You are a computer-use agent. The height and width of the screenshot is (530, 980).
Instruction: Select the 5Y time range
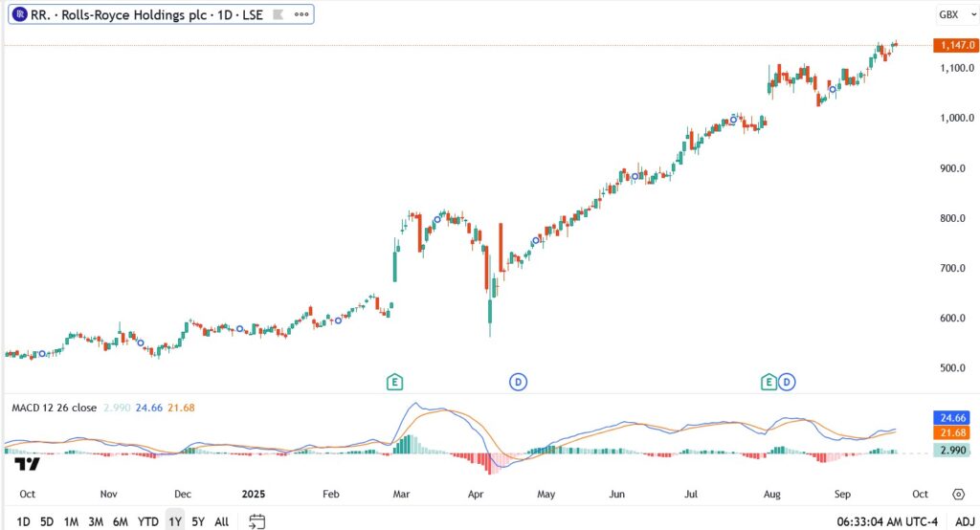tap(198, 521)
